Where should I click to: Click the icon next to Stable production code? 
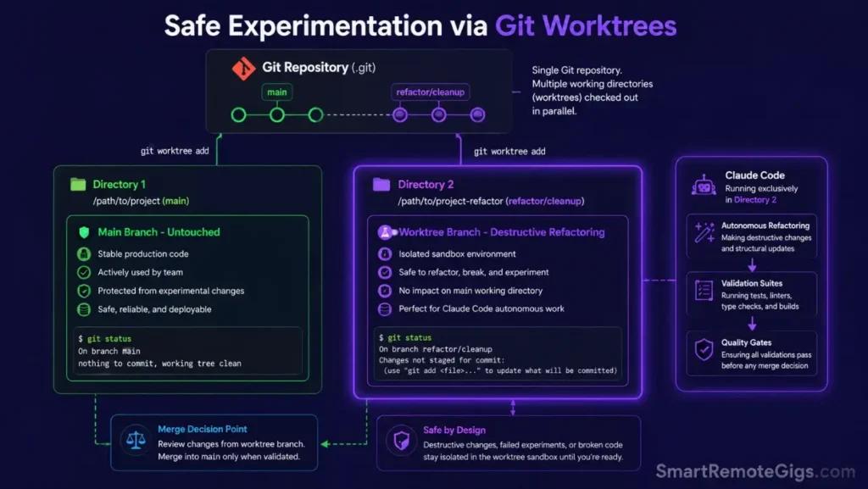(x=84, y=254)
